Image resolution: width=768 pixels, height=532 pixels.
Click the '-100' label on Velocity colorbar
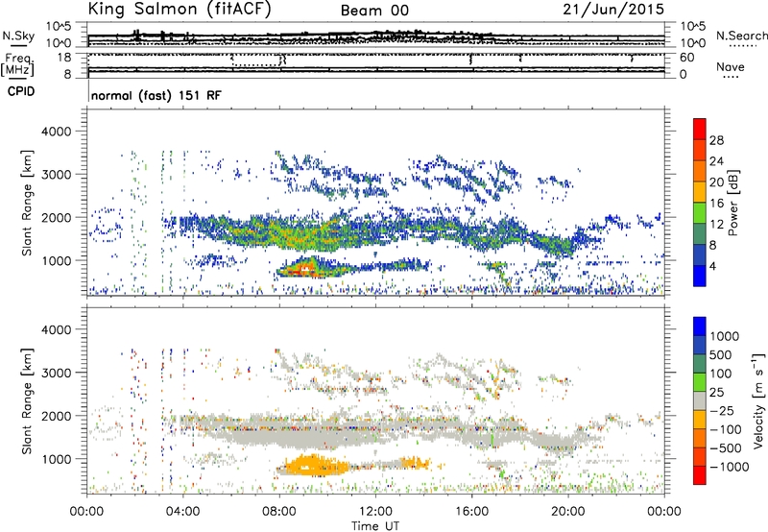(726, 429)
